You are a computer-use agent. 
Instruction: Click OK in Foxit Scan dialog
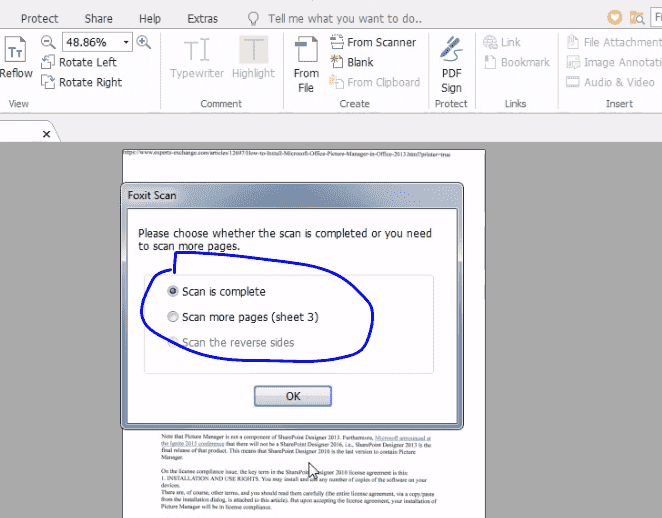click(x=293, y=396)
